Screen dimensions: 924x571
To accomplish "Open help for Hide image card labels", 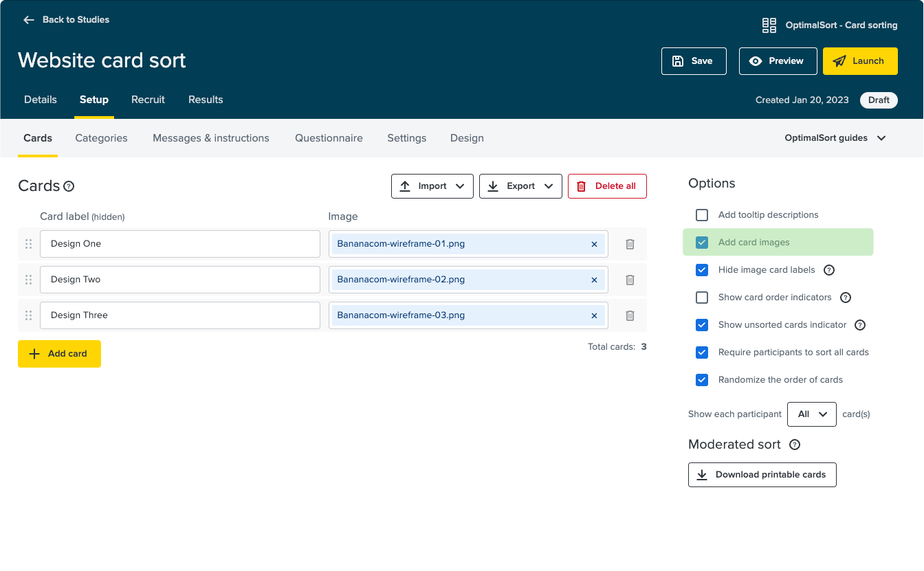I will [x=829, y=270].
